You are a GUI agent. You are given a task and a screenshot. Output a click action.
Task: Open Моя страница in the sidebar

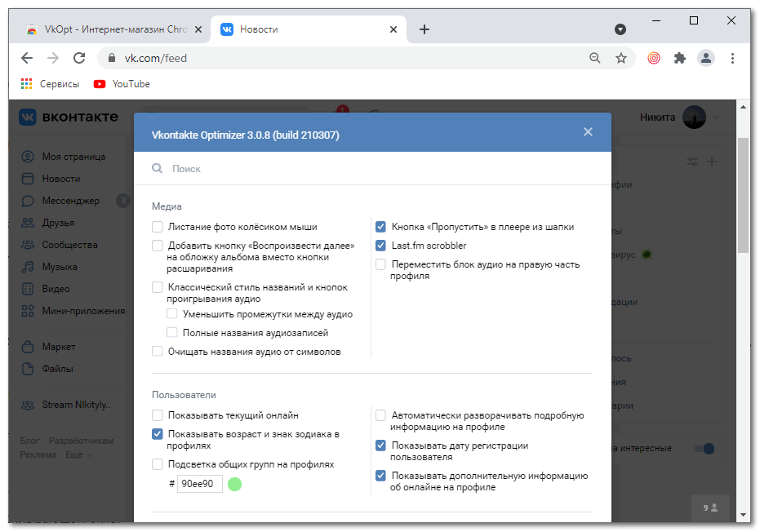coord(64,157)
